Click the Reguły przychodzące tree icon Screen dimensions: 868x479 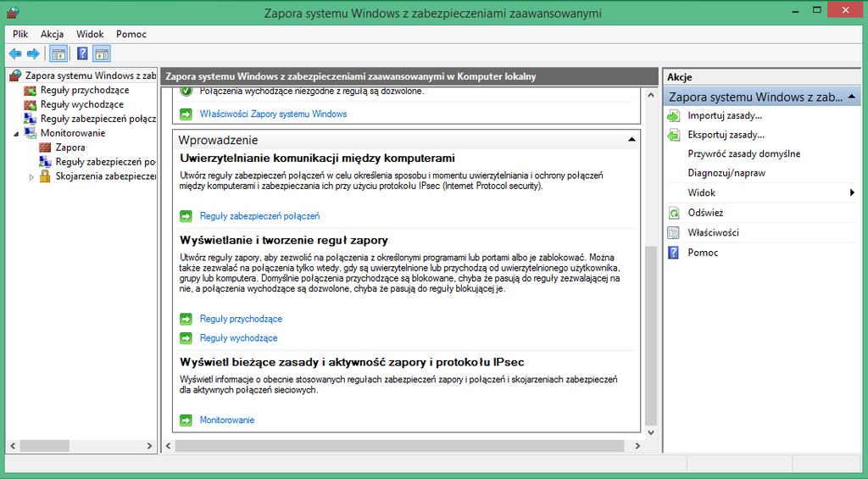(x=31, y=90)
